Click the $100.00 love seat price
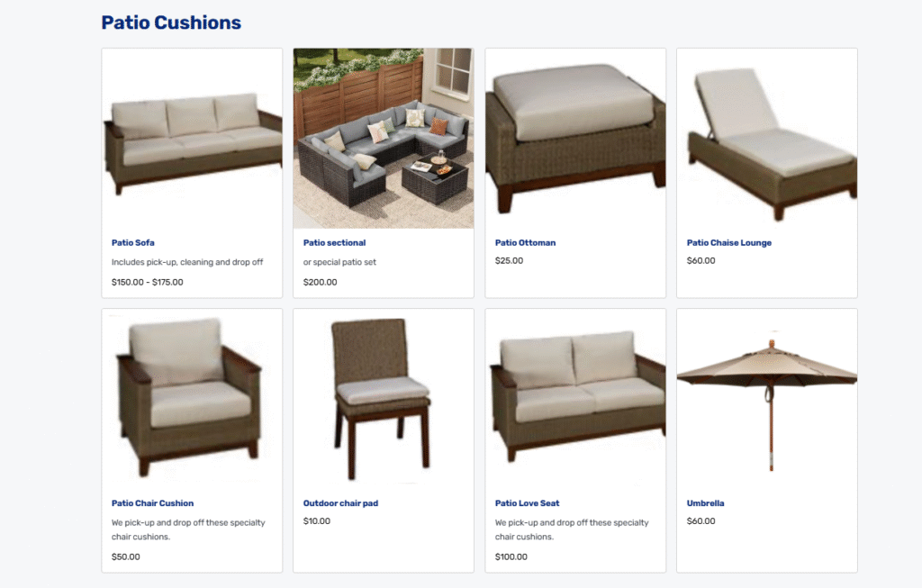The image size is (922, 588). tap(511, 556)
